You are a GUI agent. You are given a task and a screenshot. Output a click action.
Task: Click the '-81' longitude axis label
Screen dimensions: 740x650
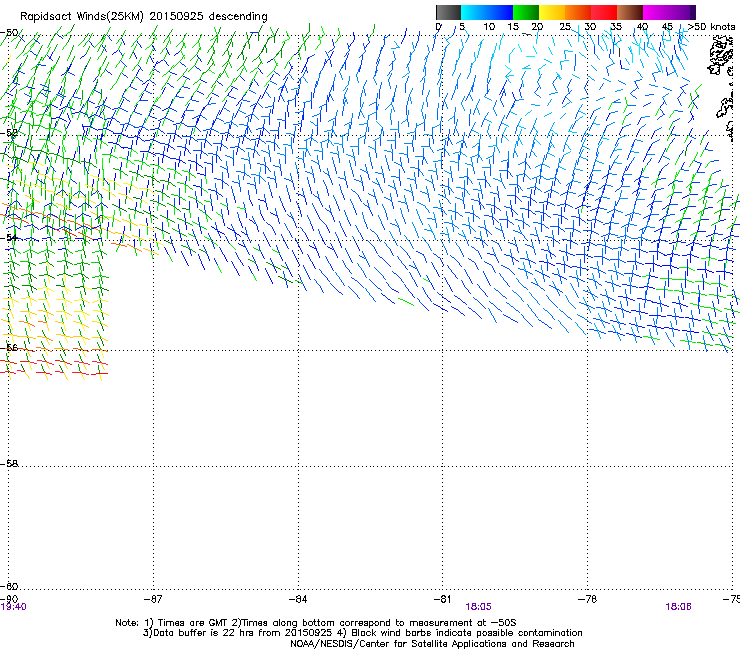[x=443, y=599]
